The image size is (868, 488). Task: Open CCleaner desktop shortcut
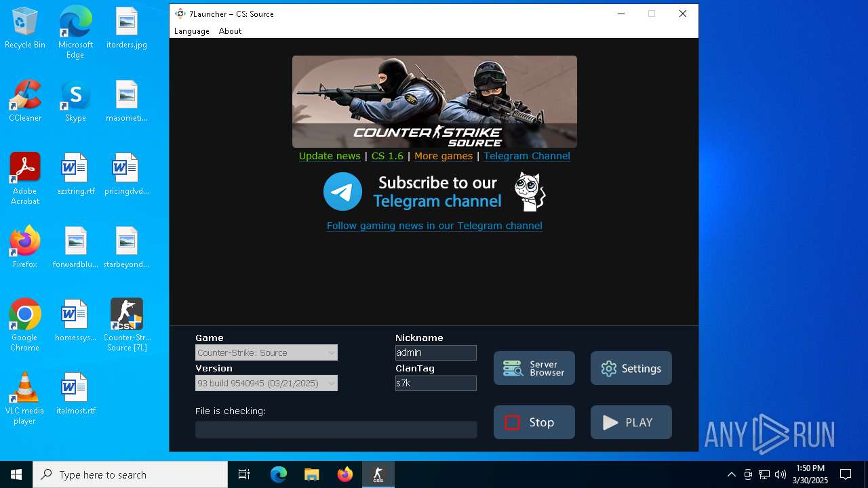coord(25,102)
